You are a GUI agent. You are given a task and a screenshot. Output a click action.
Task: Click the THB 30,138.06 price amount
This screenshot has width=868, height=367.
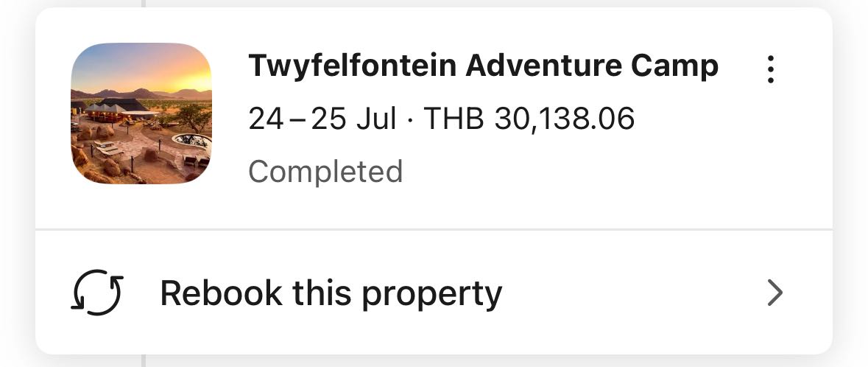(x=529, y=119)
